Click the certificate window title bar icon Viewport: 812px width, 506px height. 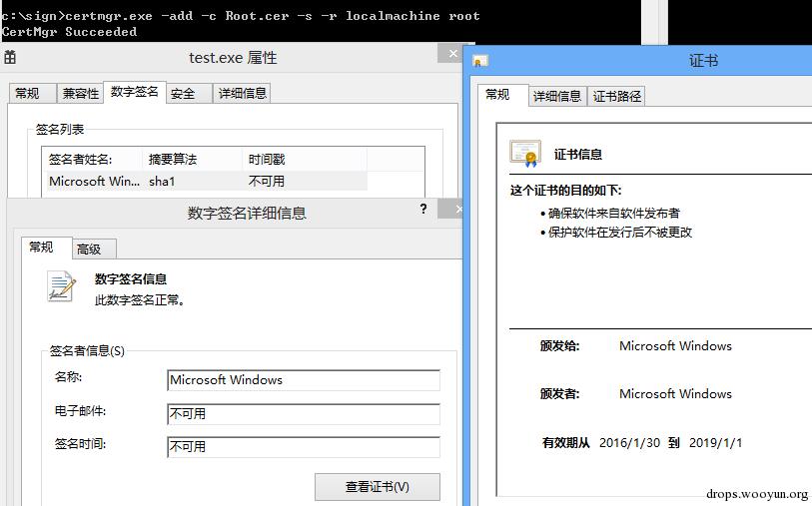click(x=480, y=61)
